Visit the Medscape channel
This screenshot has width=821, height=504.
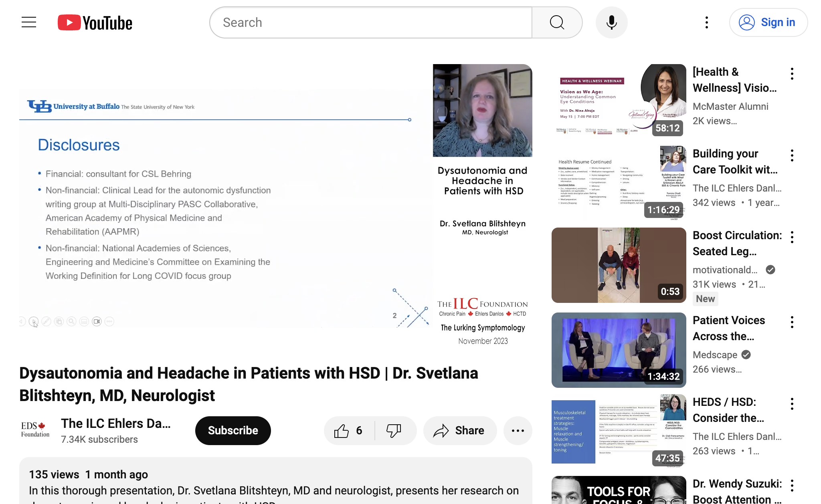coord(715,355)
